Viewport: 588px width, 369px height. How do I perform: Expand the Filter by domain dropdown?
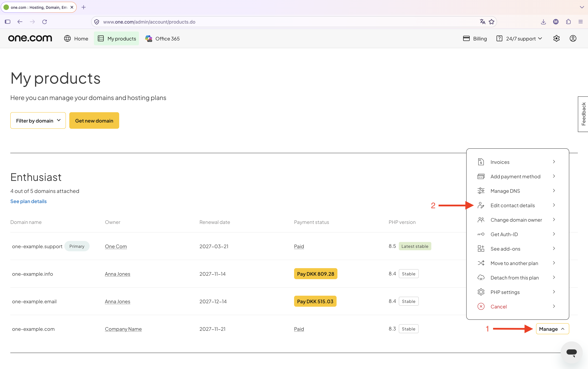[x=38, y=120]
